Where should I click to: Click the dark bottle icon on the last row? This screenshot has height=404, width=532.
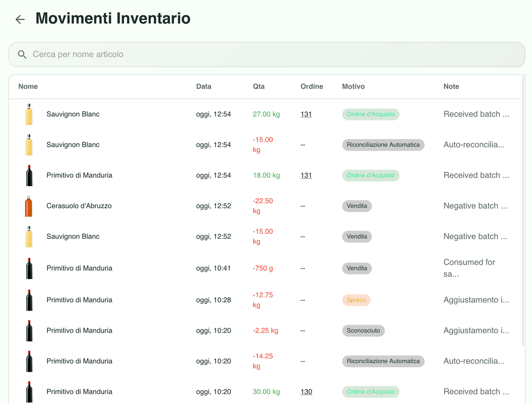pyautogui.click(x=29, y=392)
